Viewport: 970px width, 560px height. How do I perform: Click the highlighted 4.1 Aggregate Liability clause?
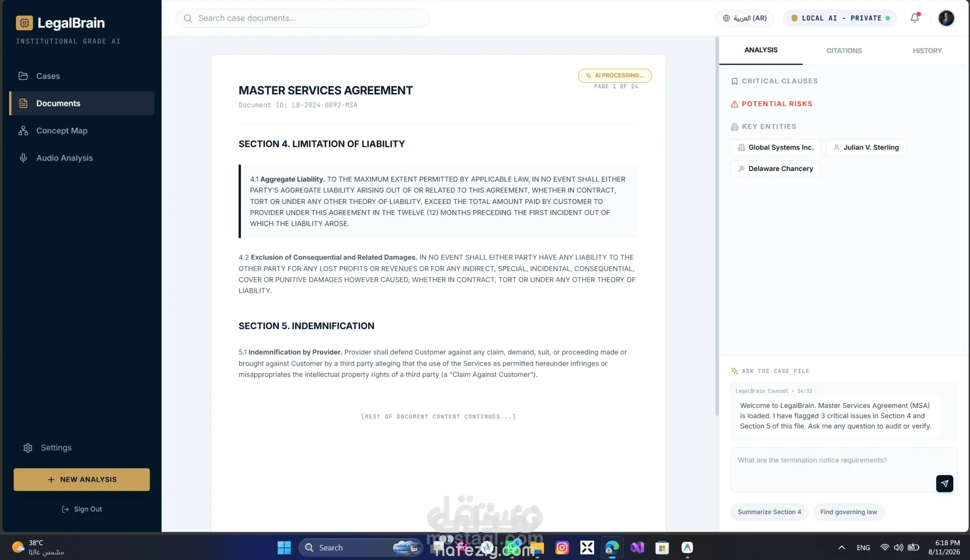pyautogui.click(x=439, y=201)
